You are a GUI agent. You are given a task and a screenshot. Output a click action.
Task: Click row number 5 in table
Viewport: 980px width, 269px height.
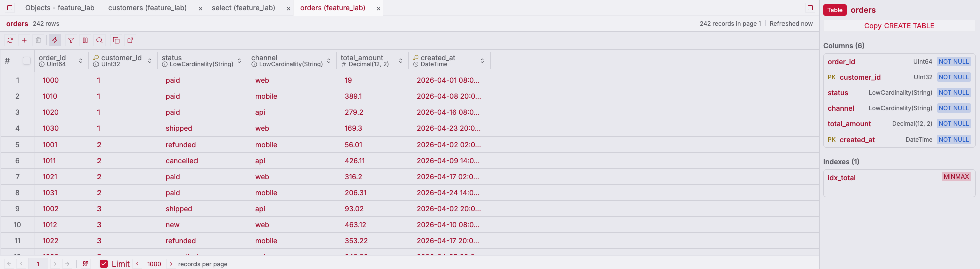click(x=17, y=145)
